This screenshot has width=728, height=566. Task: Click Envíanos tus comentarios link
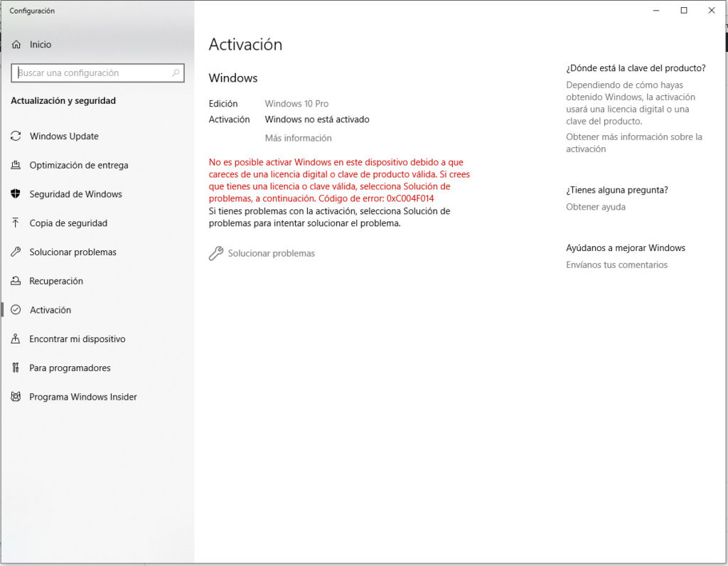pyautogui.click(x=616, y=265)
